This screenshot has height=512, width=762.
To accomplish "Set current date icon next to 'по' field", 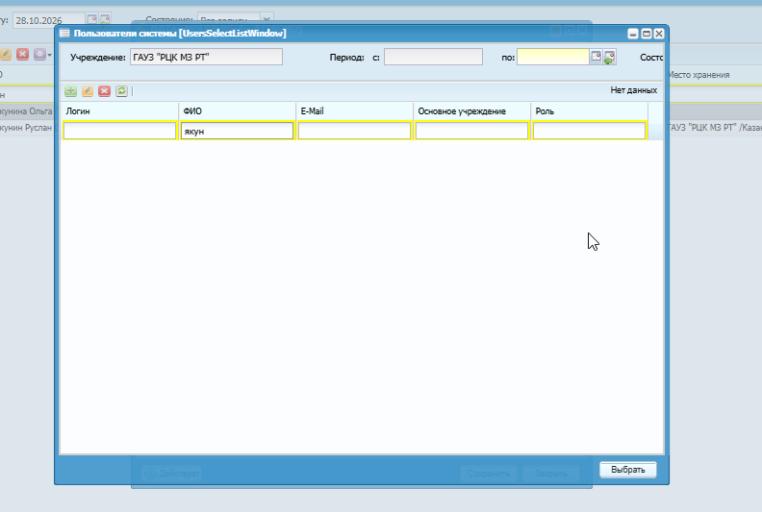I will pyautogui.click(x=609, y=57).
